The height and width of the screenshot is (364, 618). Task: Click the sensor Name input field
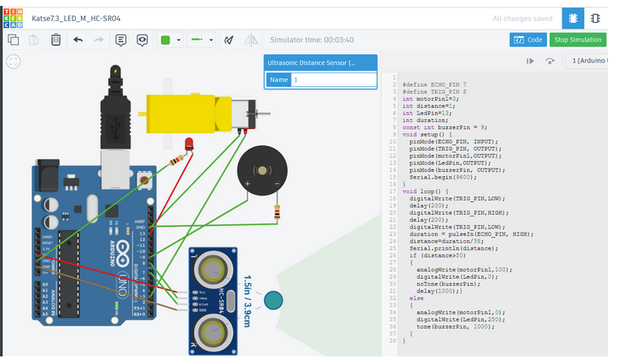(332, 80)
